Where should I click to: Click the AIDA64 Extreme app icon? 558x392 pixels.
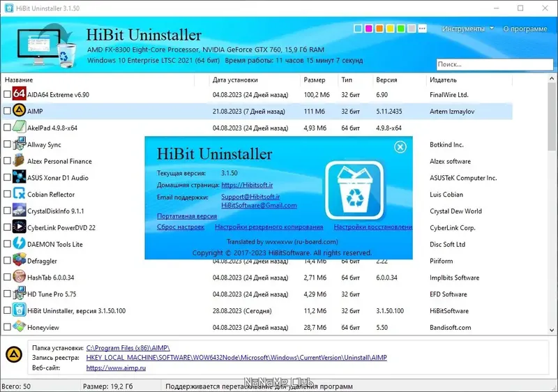(x=19, y=94)
